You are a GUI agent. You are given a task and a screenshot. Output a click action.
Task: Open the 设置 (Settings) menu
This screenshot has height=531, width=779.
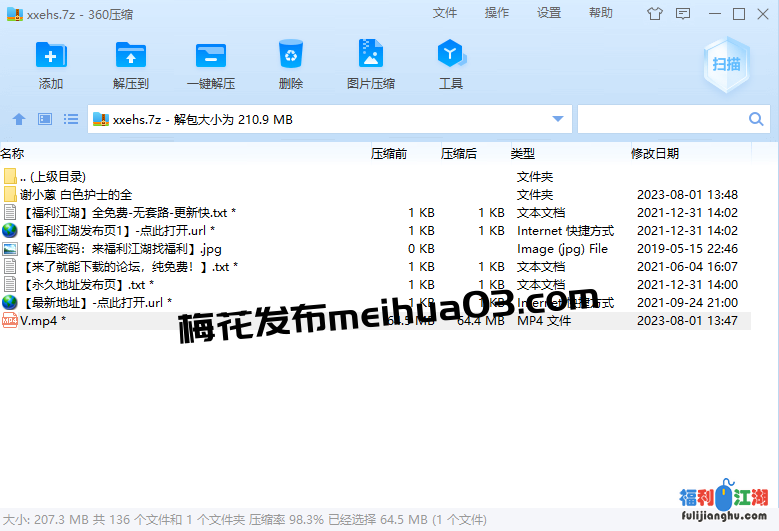click(548, 13)
